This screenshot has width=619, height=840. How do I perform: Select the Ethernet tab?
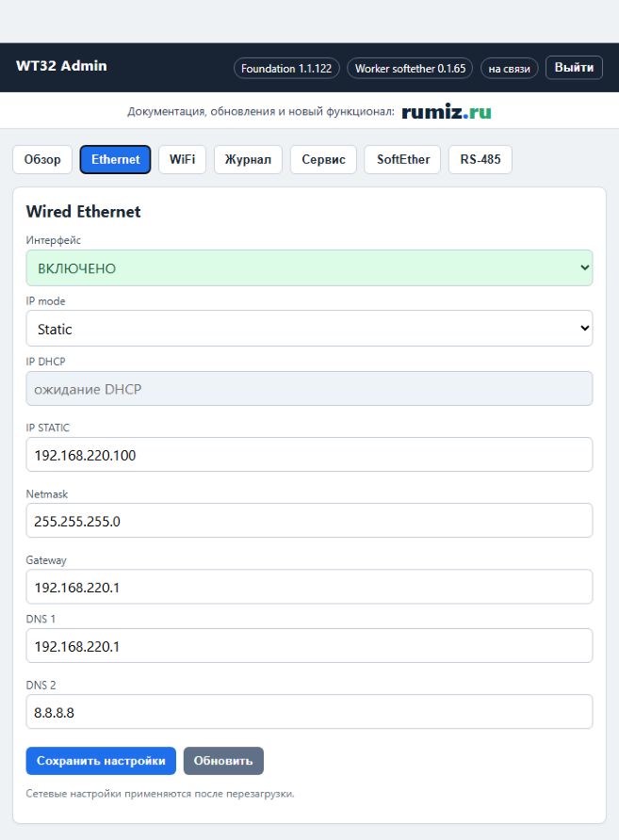[x=115, y=160]
